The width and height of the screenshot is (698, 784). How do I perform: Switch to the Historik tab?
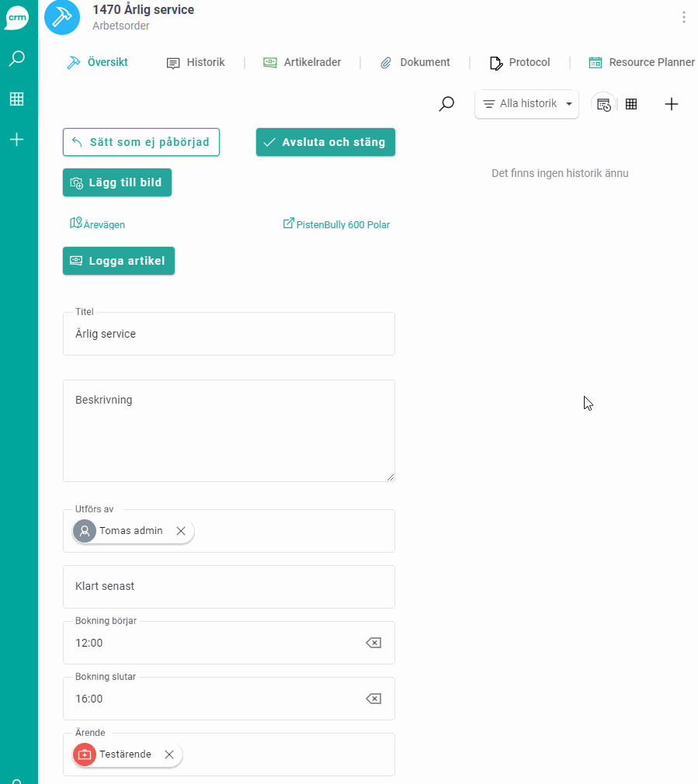(196, 62)
